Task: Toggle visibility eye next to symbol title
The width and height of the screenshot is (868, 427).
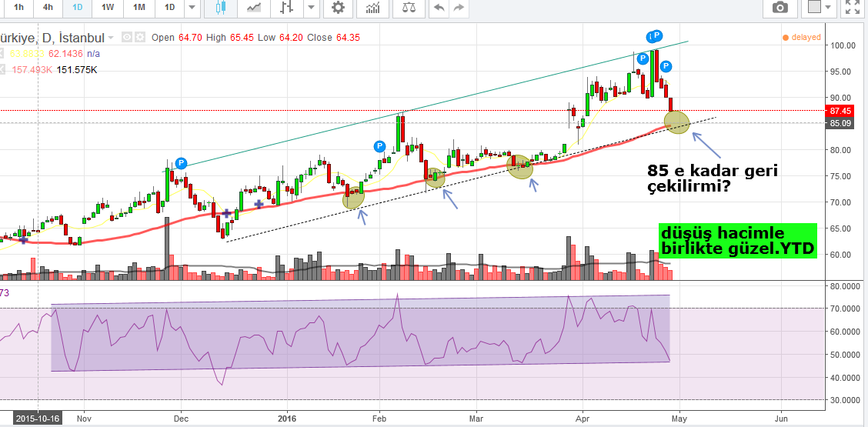Action: [127, 38]
